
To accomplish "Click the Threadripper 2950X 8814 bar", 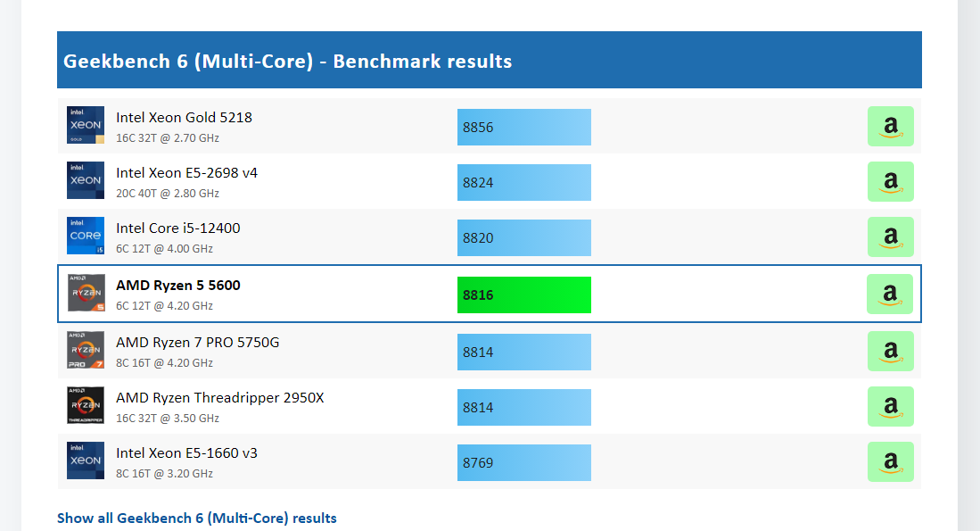I will pyautogui.click(x=523, y=407).
